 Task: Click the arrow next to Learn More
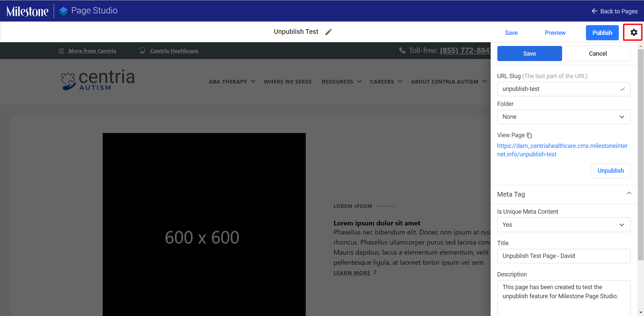click(x=375, y=272)
